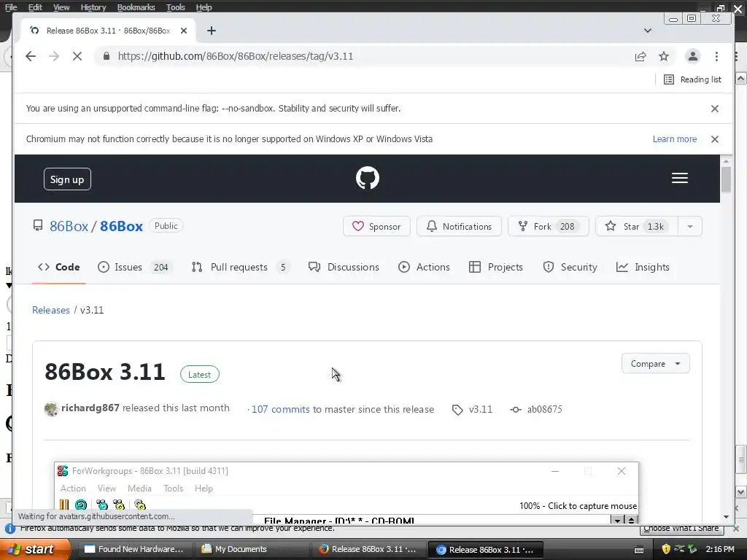Screen dimensions: 747x560
Task: Close the Release 86Box 3.11 tab
Action: pos(184,31)
